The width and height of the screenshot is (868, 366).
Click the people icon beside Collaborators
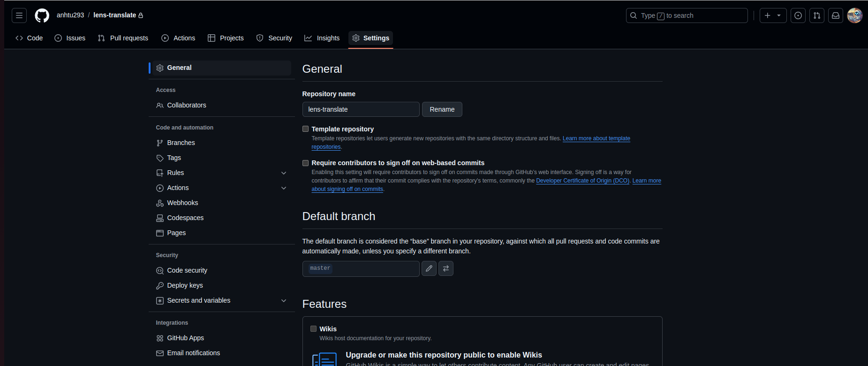160,106
